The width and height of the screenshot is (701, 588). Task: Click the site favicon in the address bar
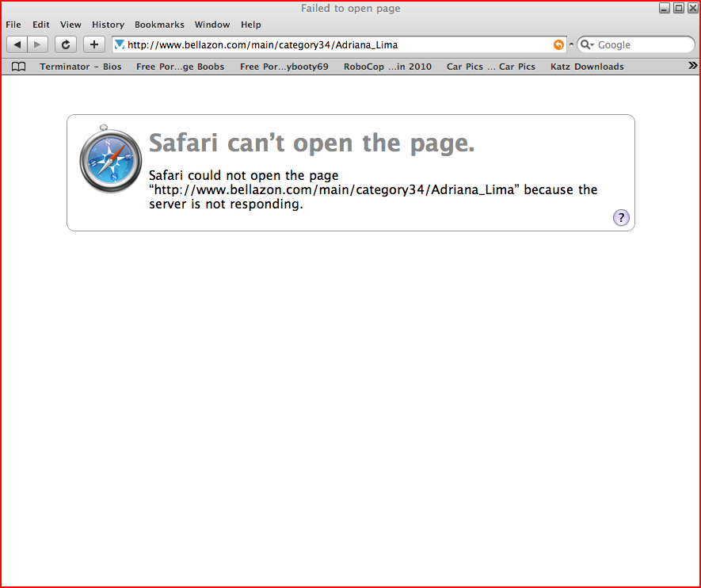(120, 44)
